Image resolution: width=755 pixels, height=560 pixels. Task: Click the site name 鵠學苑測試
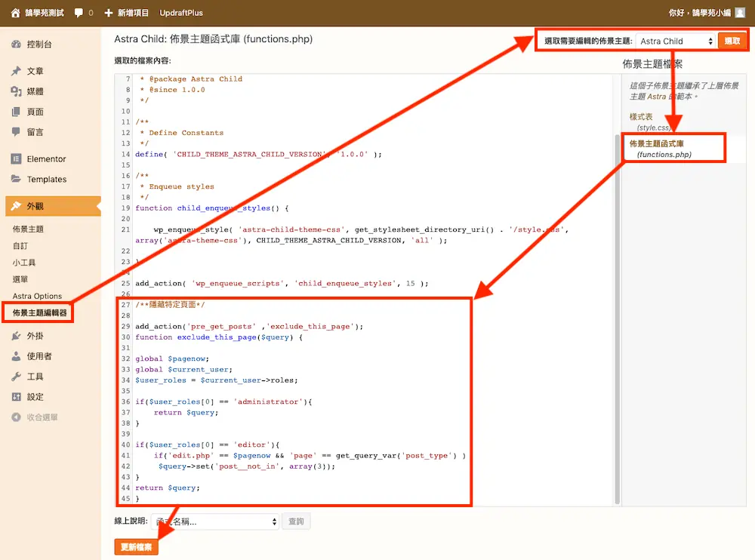(x=45, y=13)
